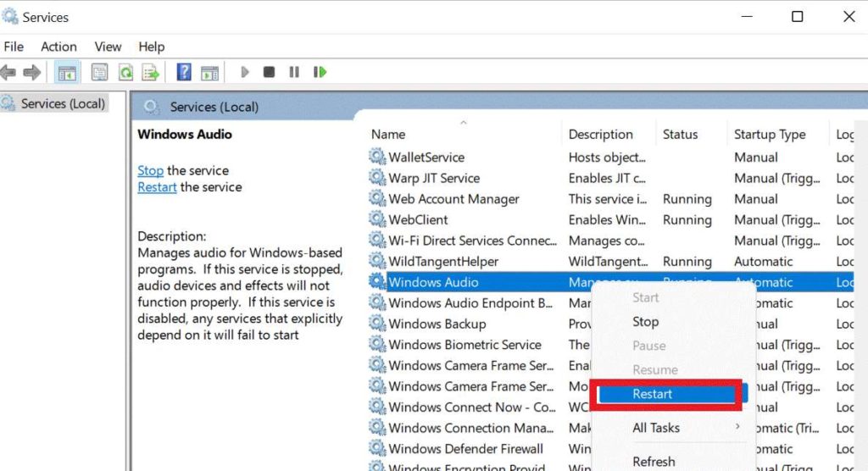Click the Forward arrow toolbar icon
The height and width of the screenshot is (471, 868).
32,73
